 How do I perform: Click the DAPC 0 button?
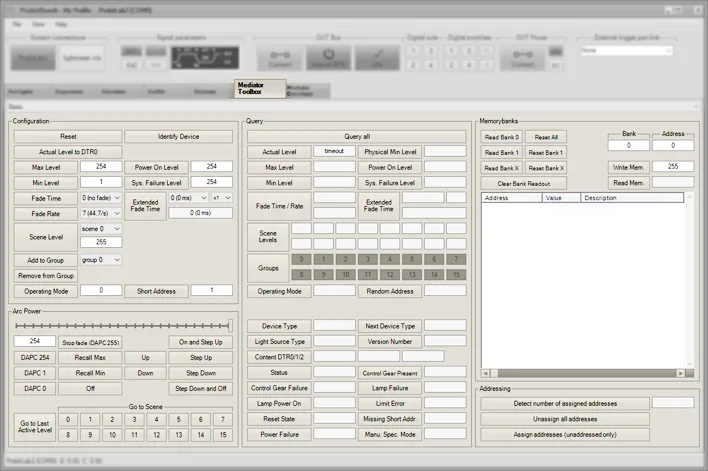point(35,388)
